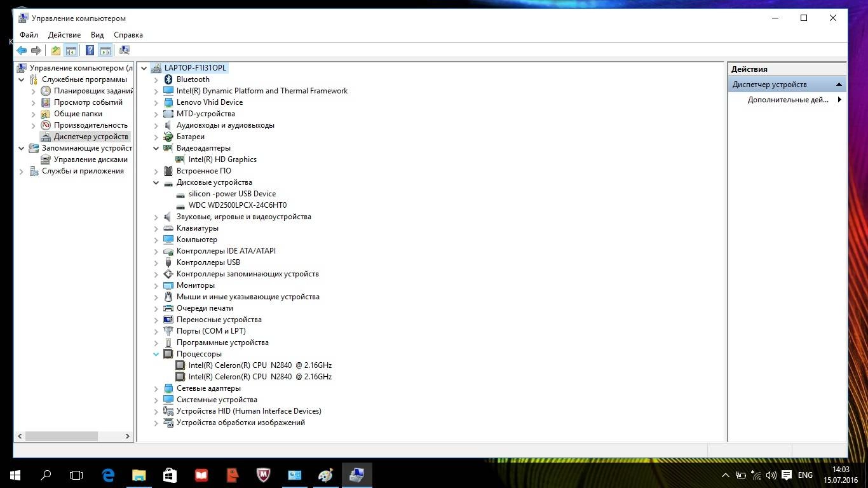
Task: Select Диспетчер устройств in the left tree
Action: click(x=91, y=137)
